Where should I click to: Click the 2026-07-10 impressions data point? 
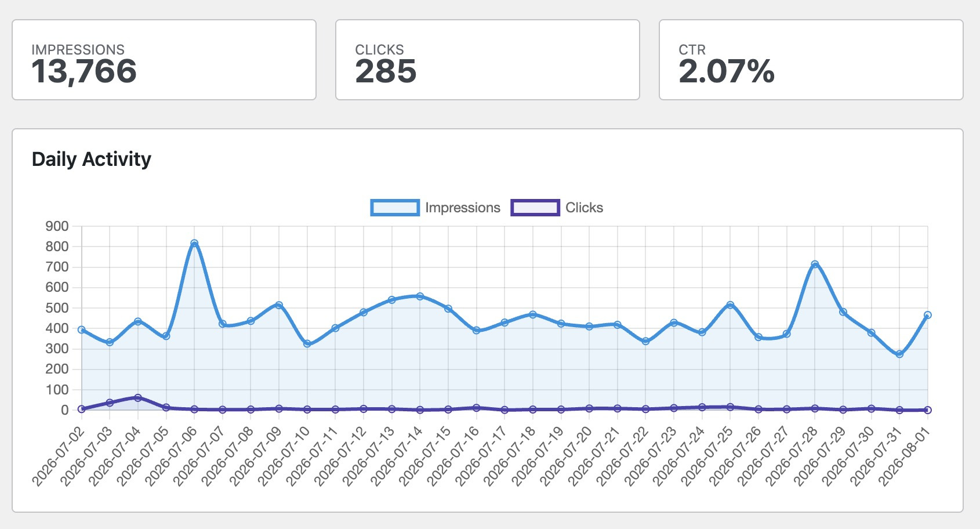[x=307, y=343]
